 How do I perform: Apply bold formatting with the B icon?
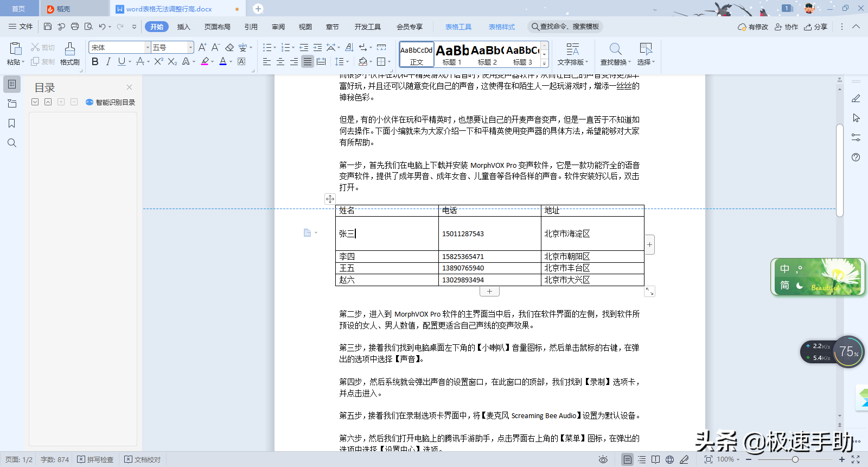click(95, 62)
